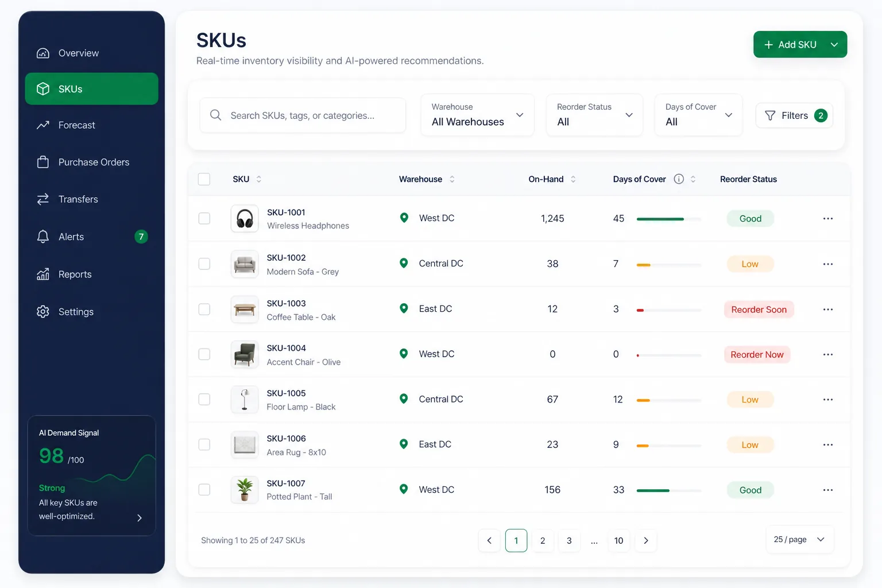
Task: Click the Alerts bell icon in the sidebar
Action: tap(43, 237)
